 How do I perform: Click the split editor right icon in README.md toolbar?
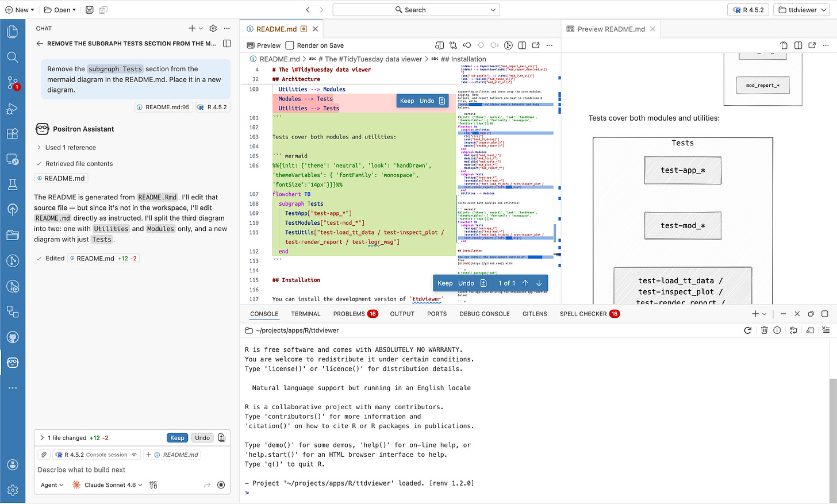[522, 45]
